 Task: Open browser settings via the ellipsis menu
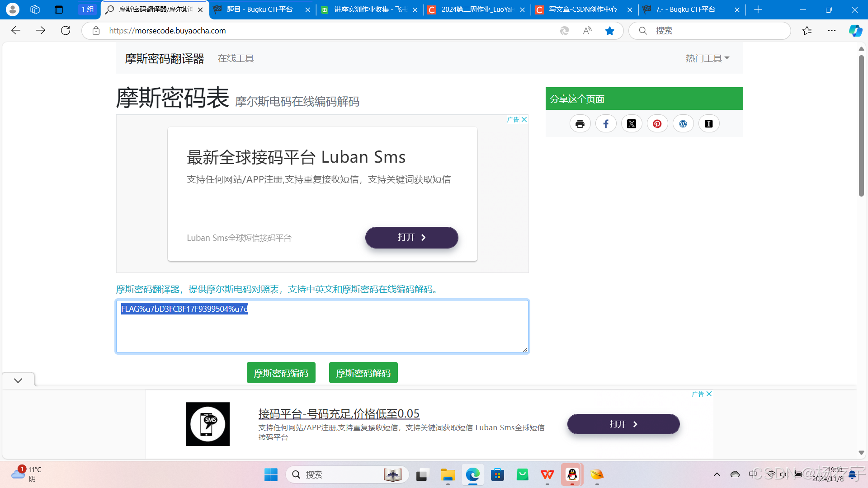tap(832, 30)
